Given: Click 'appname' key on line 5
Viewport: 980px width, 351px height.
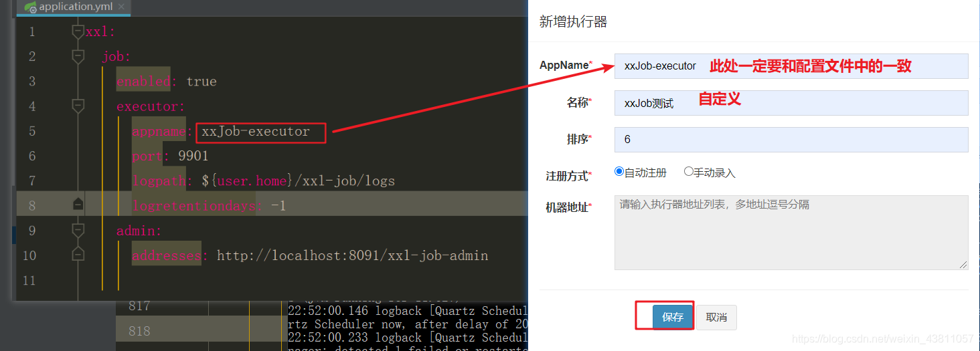Looking at the screenshot, I should [x=159, y=132].
